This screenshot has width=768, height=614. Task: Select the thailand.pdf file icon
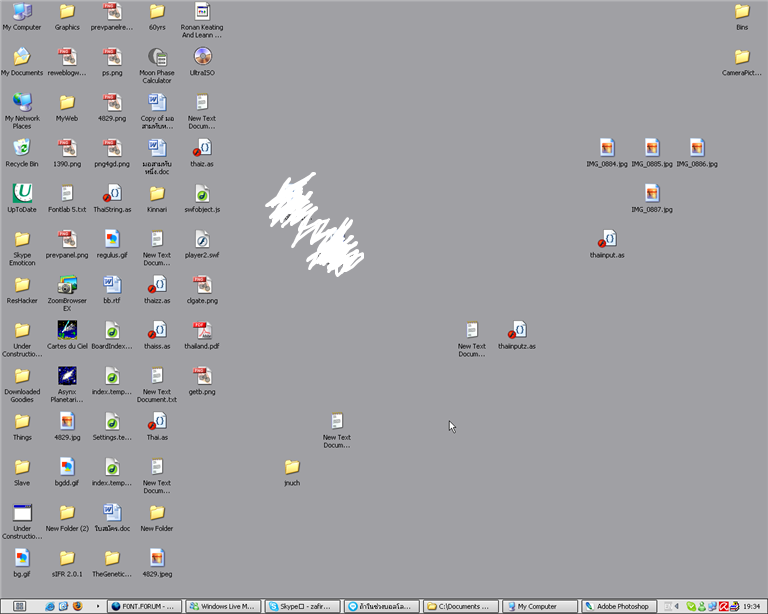point(202,335)
